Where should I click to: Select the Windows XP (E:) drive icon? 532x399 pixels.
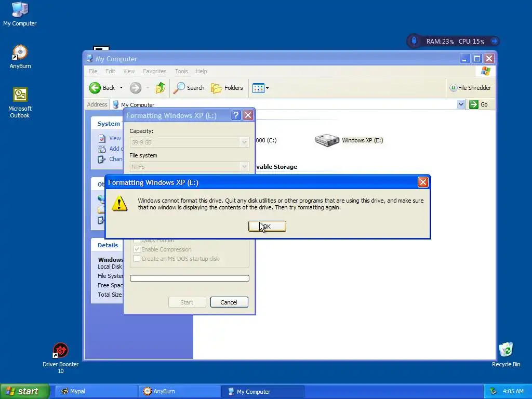[327, 140]
